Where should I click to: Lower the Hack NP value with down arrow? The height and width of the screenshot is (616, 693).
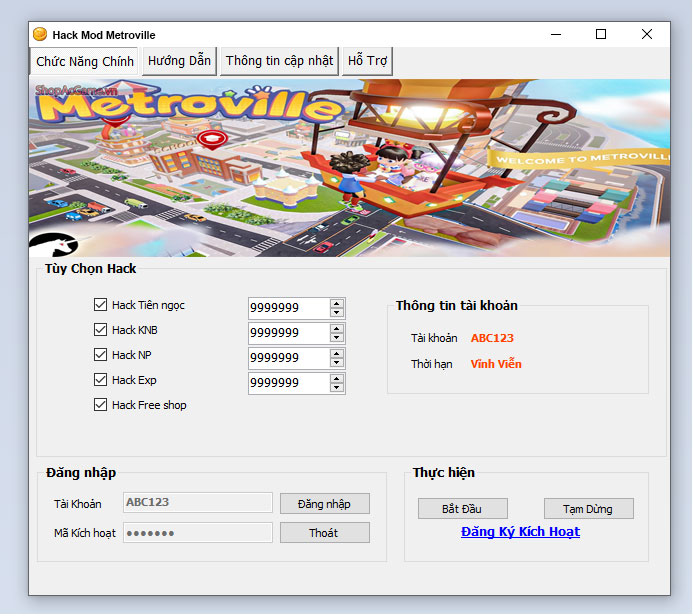(x=337, y=363)
